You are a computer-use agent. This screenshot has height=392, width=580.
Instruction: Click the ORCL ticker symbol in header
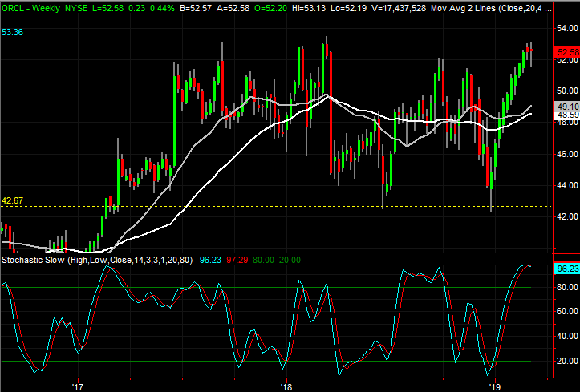pyautogui.click(x=14, y=6)
